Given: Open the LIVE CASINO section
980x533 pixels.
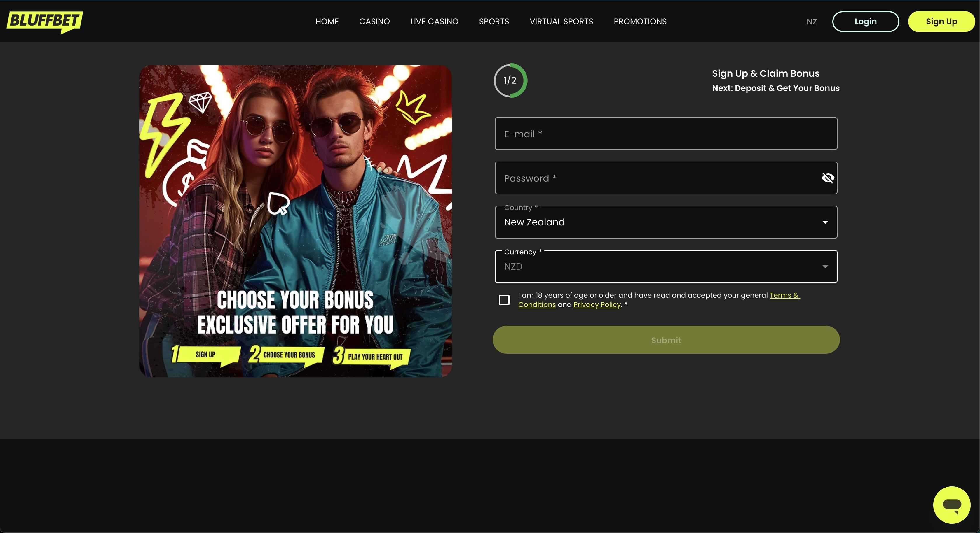Looking at the screenshot, I should 434,21.
